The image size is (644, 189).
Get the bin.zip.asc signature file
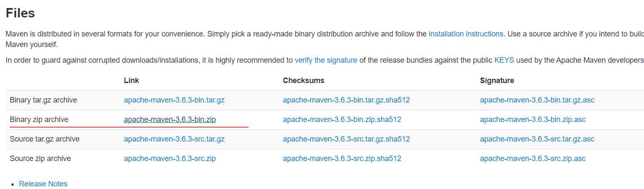(532, 120)
